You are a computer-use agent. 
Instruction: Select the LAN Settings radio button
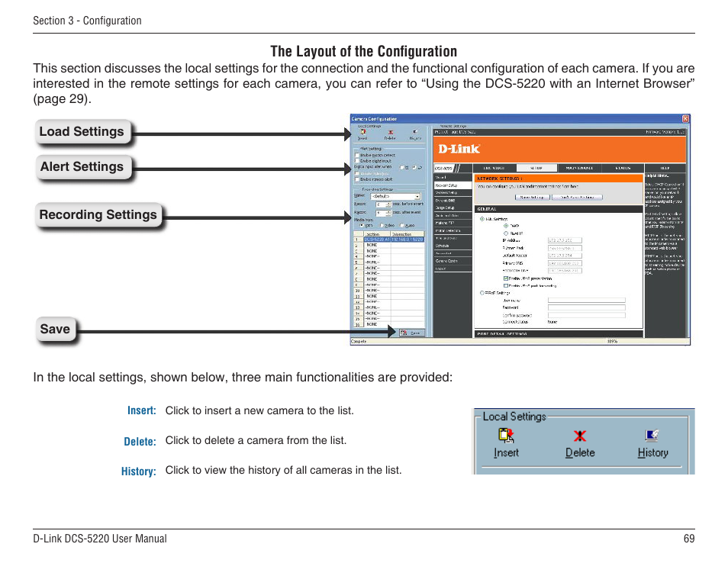point(482,219)
